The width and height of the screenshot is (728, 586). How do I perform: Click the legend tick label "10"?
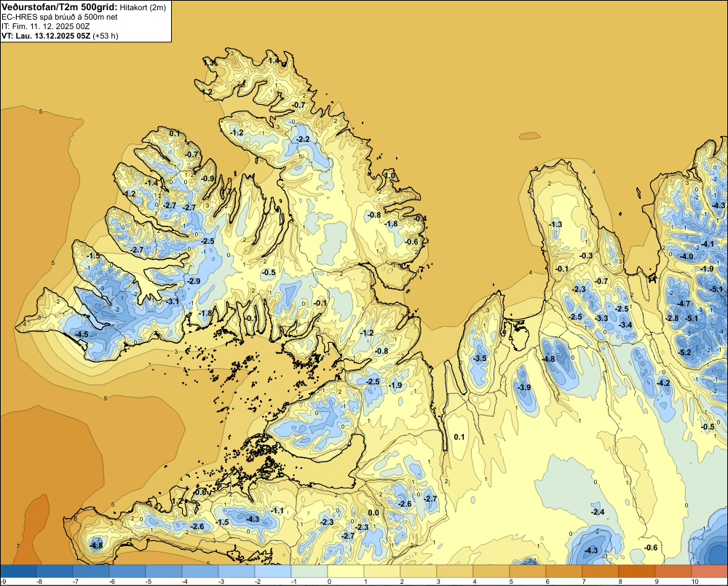[695, 582]
